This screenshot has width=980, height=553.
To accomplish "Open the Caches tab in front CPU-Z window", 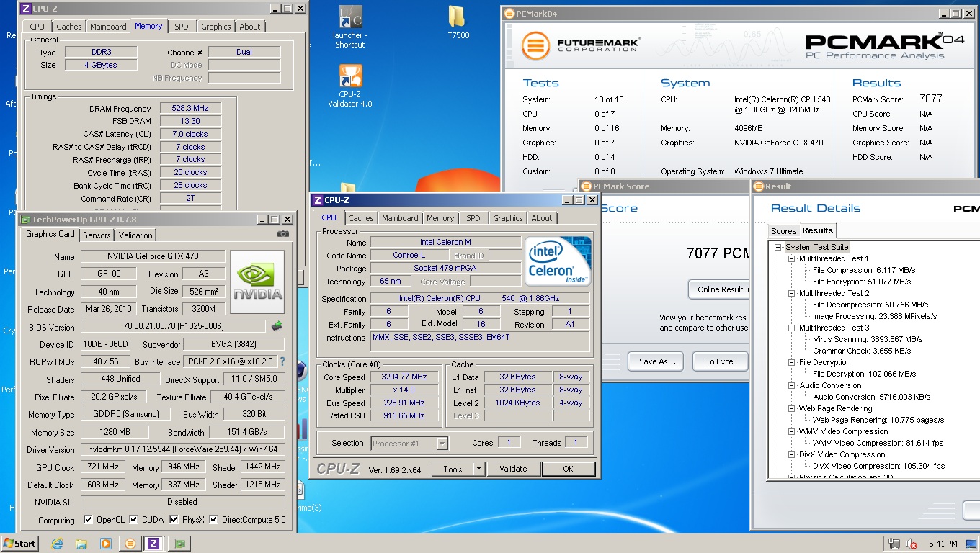I will click(x=361, y=218).
